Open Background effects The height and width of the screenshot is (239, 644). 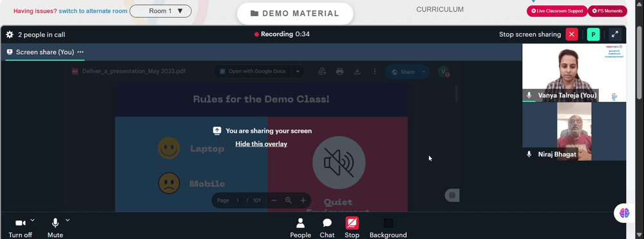click(x=388, y=228)
